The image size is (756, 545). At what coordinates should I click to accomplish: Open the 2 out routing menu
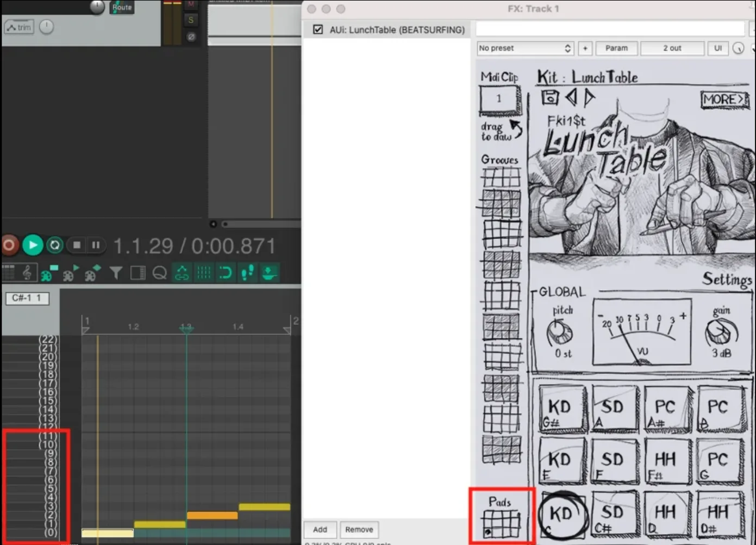tap(672, 48)
